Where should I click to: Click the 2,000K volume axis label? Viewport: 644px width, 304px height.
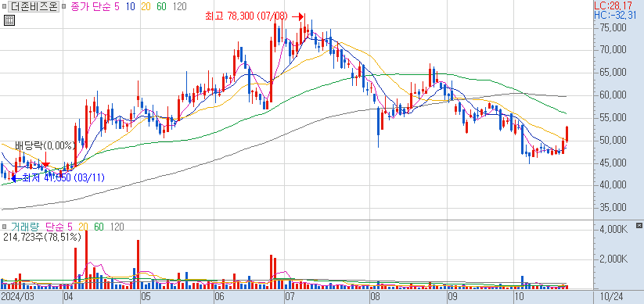tap(613, 259)
